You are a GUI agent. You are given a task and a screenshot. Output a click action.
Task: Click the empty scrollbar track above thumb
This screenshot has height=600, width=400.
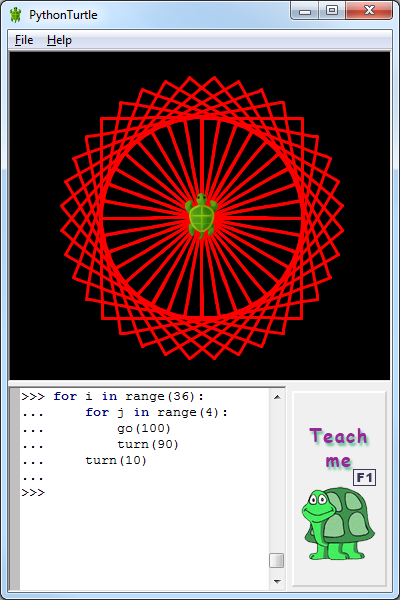[277, 478]
